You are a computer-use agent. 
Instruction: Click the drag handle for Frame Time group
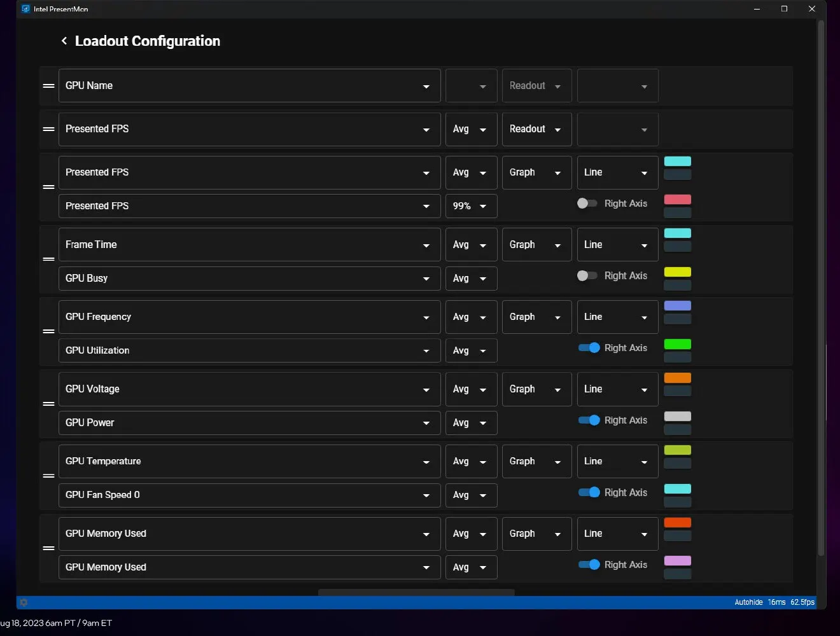coord(48,259)
